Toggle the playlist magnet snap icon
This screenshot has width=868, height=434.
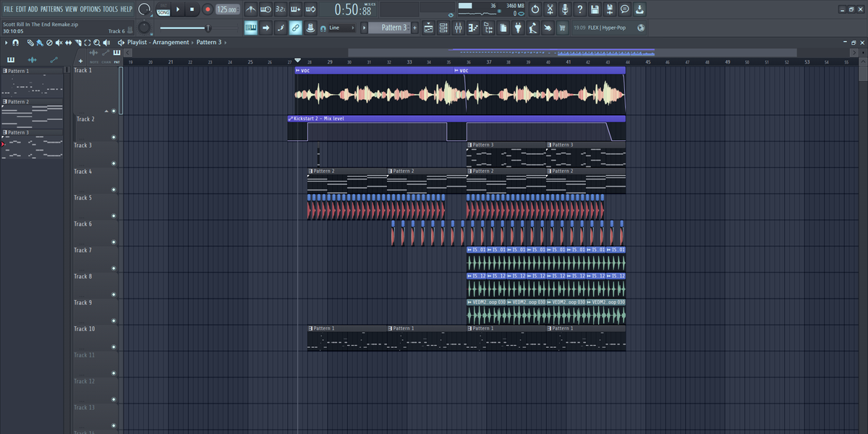click(x=16, y=43)
